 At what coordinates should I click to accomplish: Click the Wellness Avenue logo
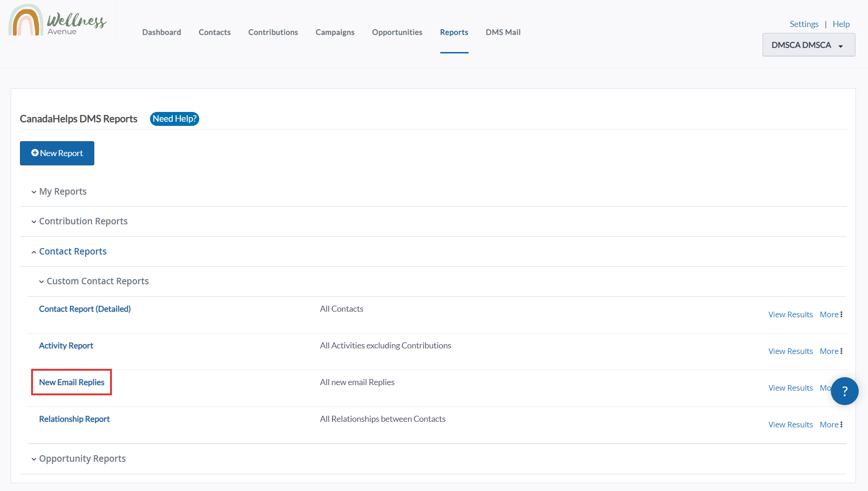point(58,20)
